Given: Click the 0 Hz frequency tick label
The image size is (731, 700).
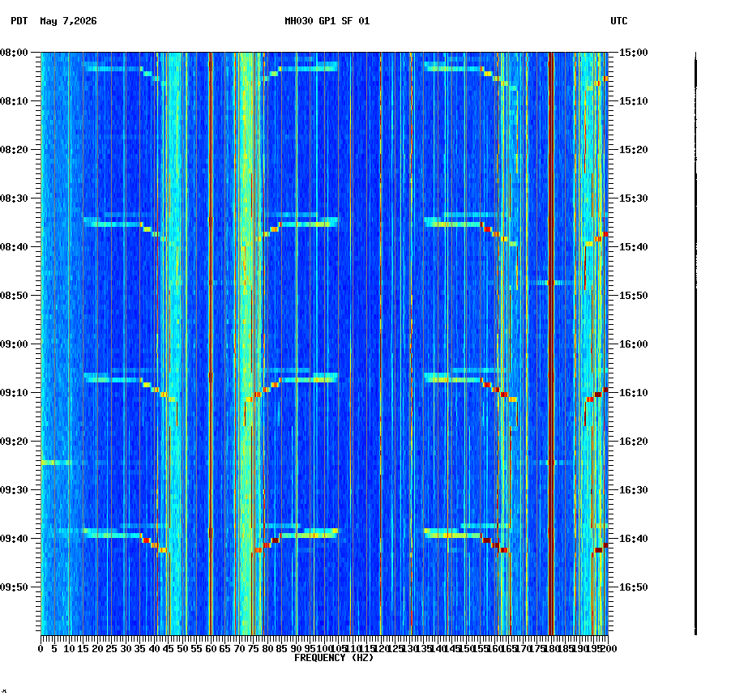Looking at the screenshot, I should [41, 649].
